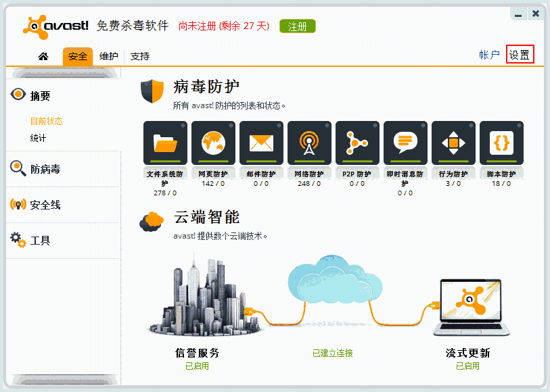Click the home icon in the navigation bar
550x392 pixels.
pyautogui.click(x=43, y=57)
